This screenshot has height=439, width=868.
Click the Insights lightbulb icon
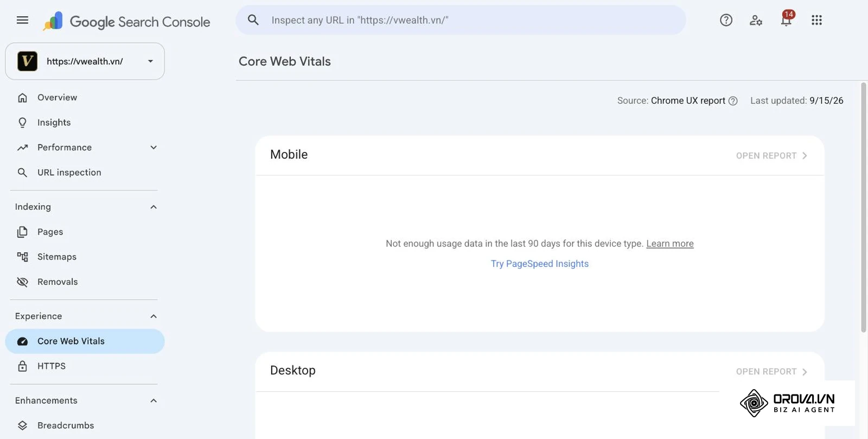(22, 123)
